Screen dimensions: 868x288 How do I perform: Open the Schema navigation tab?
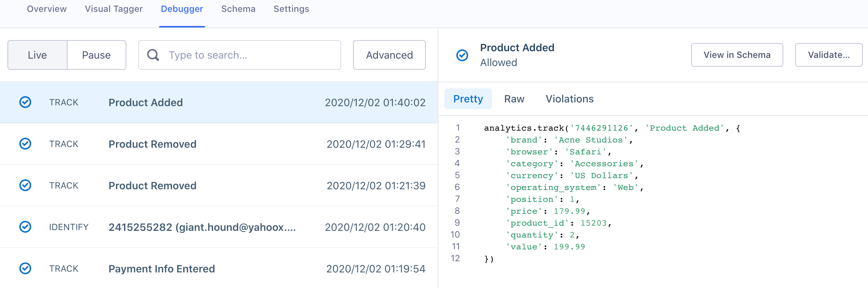pyautogui.click(x=238, y=9)
